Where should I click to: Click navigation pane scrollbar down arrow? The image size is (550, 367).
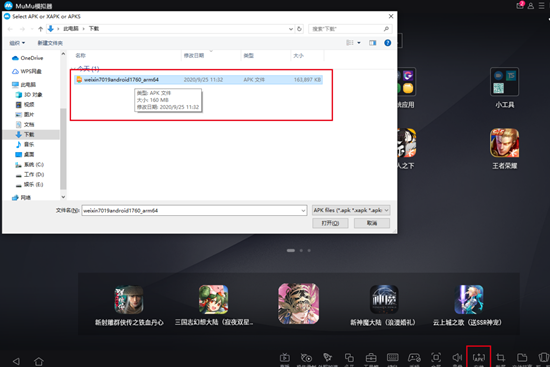click(x=63, y=197)
